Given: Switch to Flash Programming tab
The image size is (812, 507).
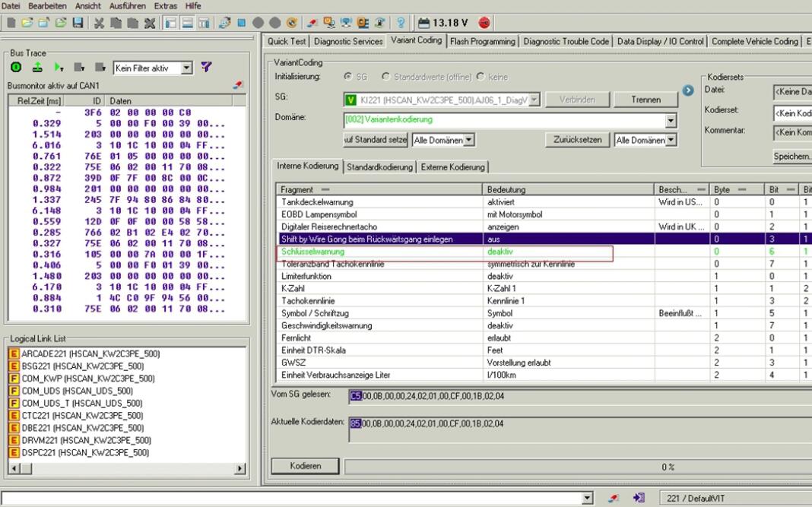Looking at the screenshot, I should (x=483, y=41).
